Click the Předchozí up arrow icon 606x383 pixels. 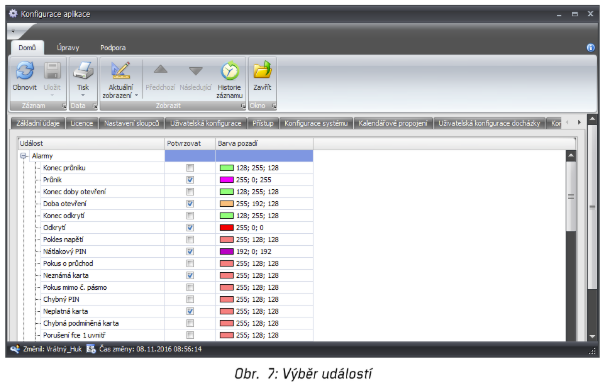[x=160, y=70]
